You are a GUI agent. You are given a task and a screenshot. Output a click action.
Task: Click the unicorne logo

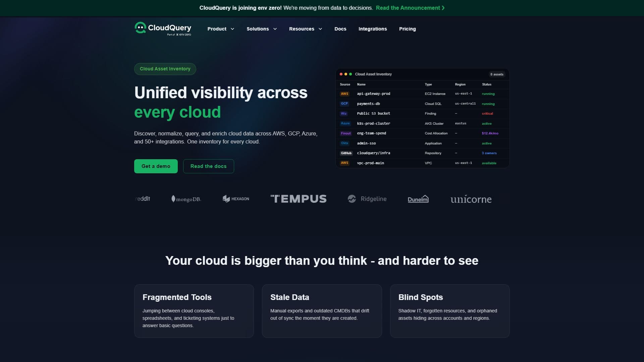coord(471,199)
